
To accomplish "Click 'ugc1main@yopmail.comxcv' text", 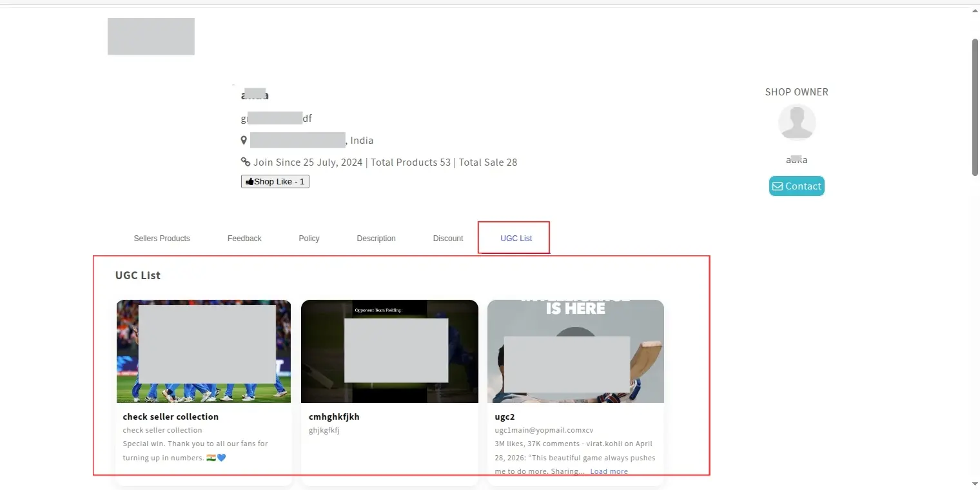I will pyautogui.click(x=544, y=430).
